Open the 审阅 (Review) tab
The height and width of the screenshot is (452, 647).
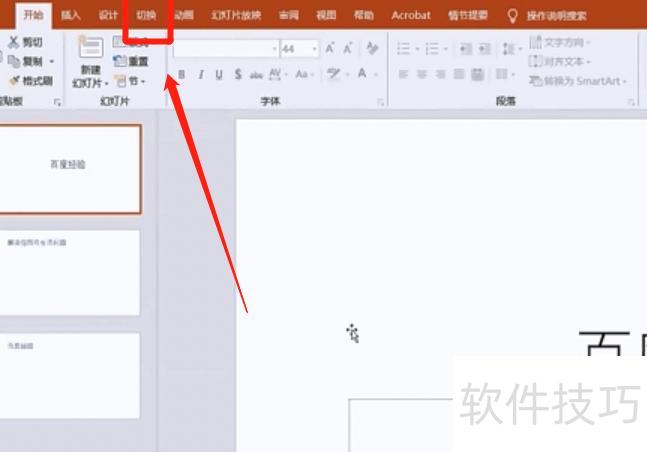[289, 15]
